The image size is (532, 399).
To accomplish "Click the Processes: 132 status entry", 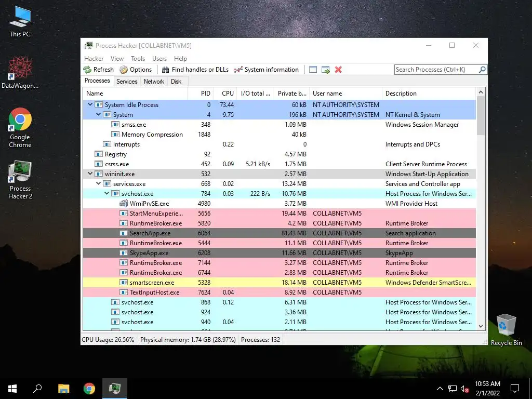I will [x=261, y=340].
